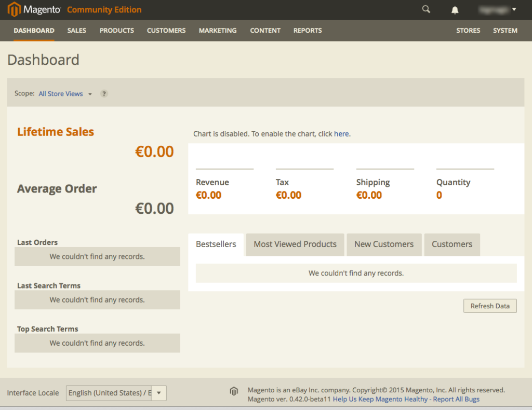Click the scope help question mark icon
The image size is (532, 410).
tap(104, 93)
